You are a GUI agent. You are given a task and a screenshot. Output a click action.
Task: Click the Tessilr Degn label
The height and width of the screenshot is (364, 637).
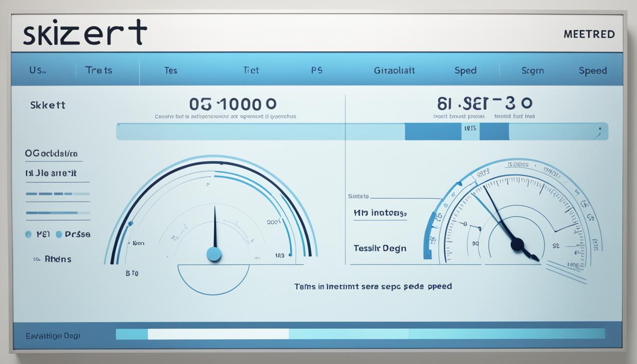pos(380,248)
